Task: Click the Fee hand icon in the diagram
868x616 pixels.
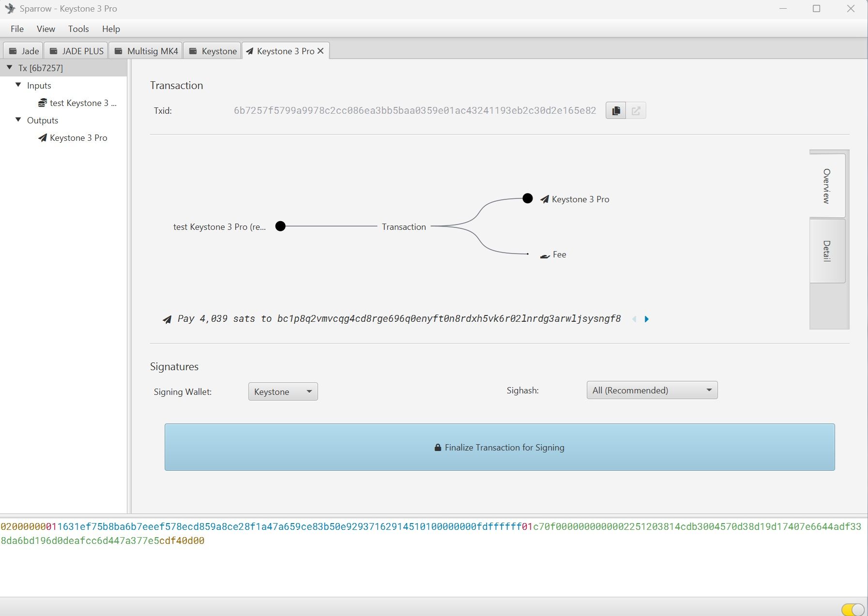Action: click(x=545, y=255)
